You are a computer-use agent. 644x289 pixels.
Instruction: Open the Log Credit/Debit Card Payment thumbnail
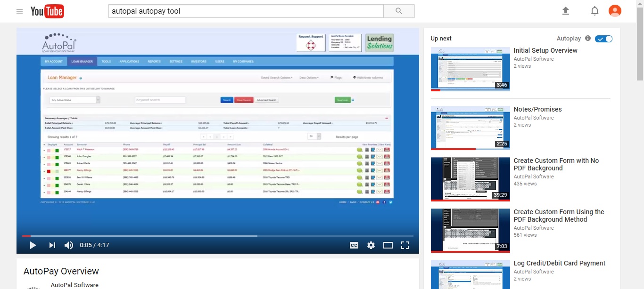coord(471,274)
